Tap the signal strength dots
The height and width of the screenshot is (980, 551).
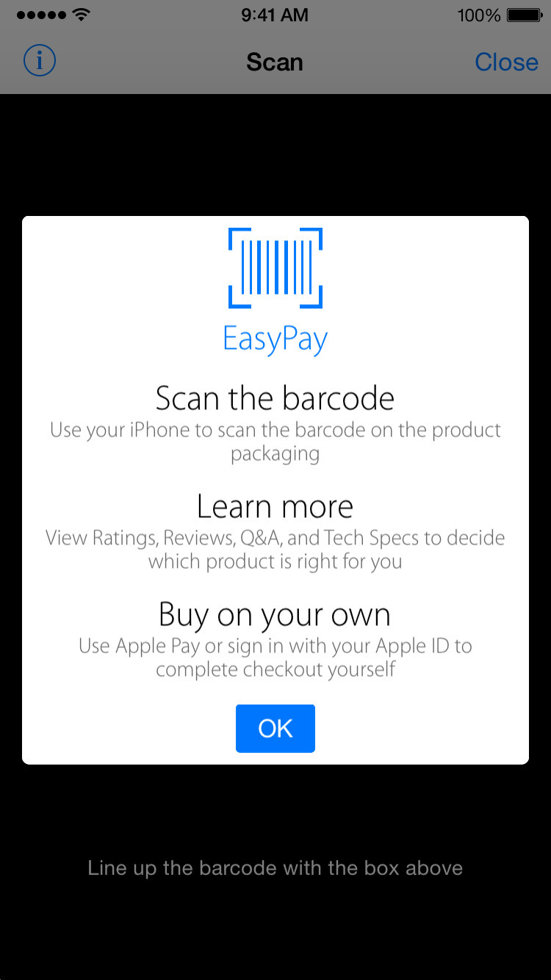click(40, 15)
